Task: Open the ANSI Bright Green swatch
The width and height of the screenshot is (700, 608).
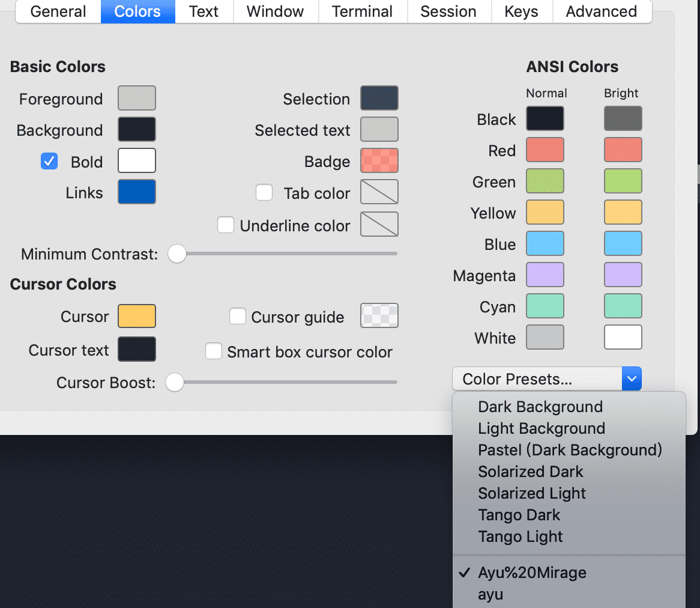Action: [x=623, y=181]
